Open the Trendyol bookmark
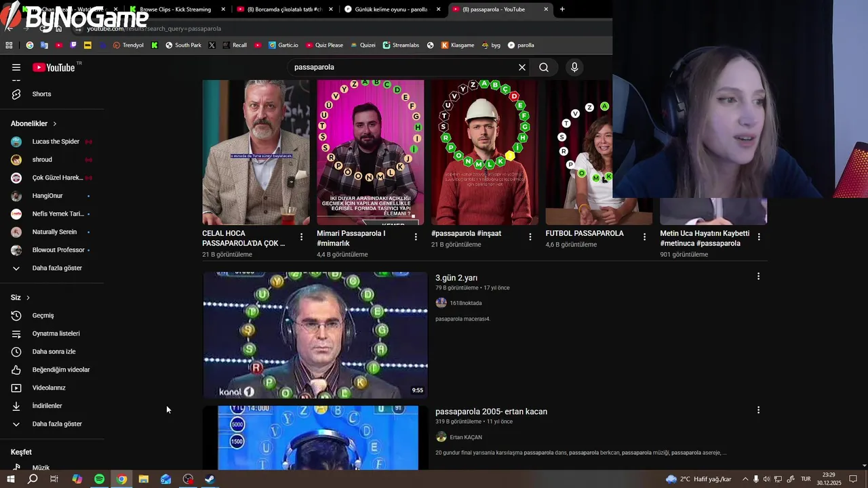The image size is (868, 488). pos(128,45)
